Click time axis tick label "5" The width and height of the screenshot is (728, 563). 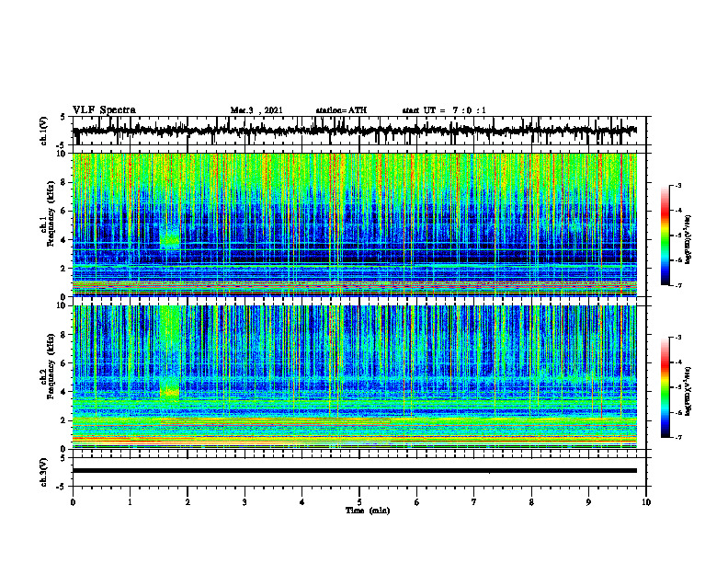(359, 502)
